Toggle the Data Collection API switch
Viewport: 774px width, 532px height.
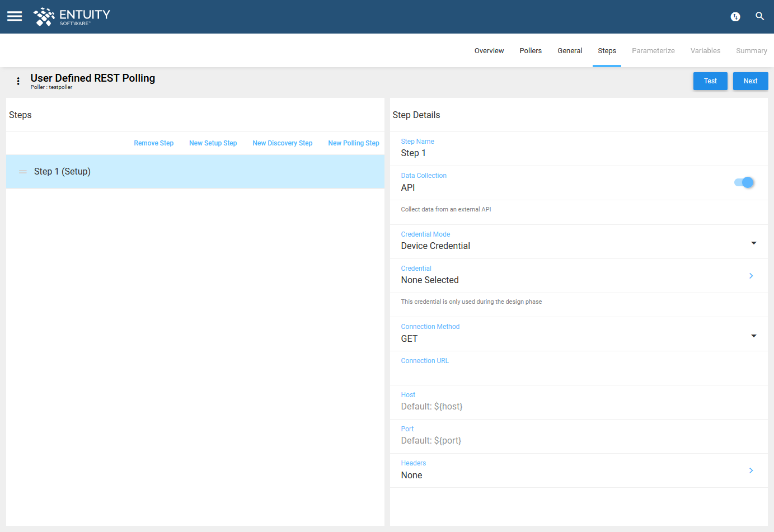(744, 182)
